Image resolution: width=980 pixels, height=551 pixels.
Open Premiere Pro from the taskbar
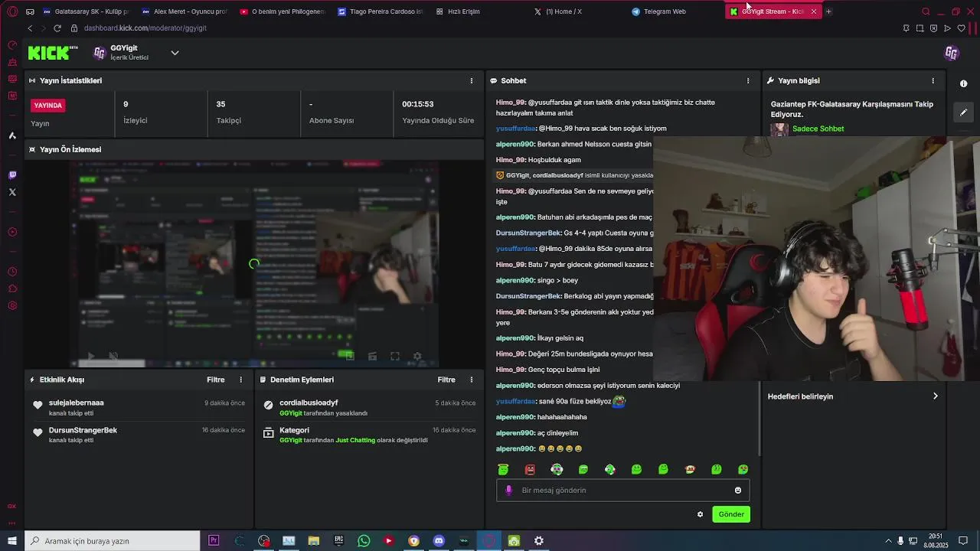(x=214, y=541)
